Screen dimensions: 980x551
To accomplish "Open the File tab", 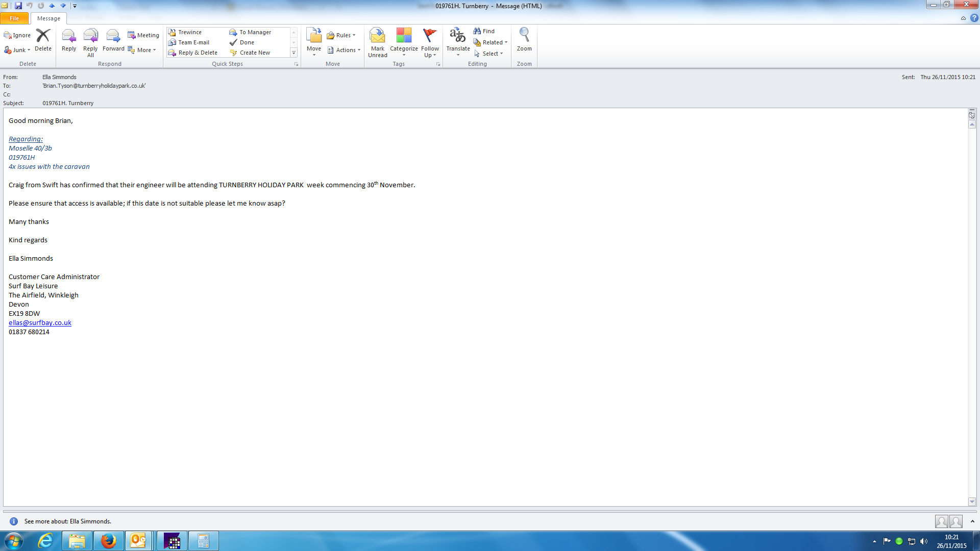I will tap(14, 18).
